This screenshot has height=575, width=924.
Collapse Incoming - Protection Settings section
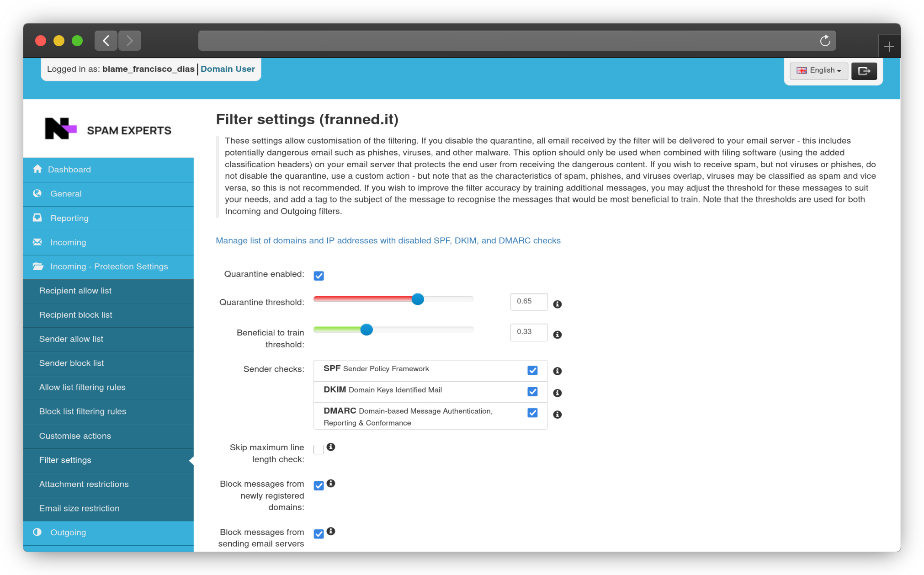click(x=109, y=266)
